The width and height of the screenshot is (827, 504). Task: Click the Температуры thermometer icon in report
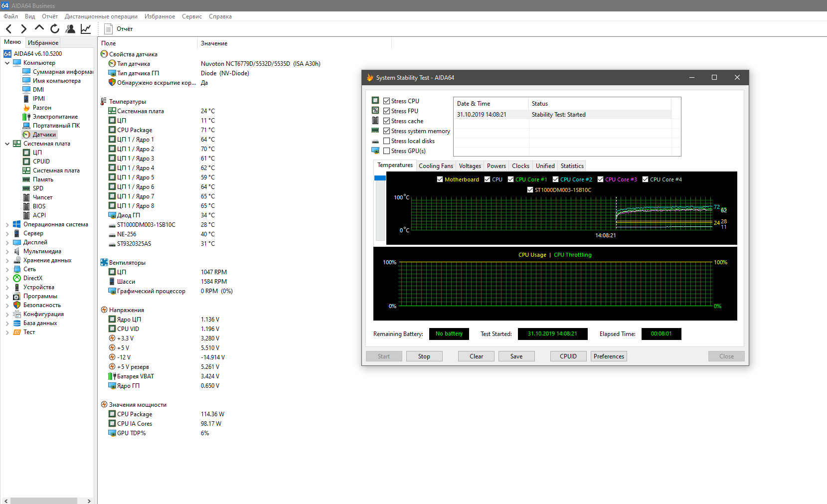click(x=104, y=101)
